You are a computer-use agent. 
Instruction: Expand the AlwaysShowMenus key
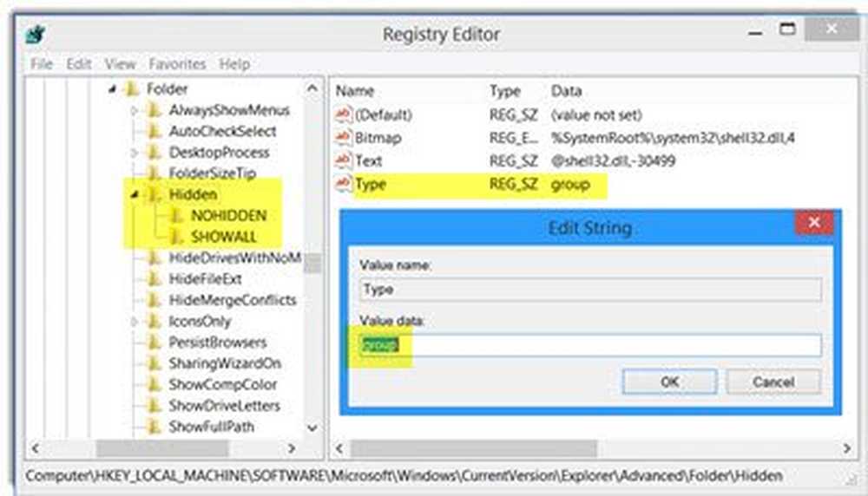pos(134,111)
